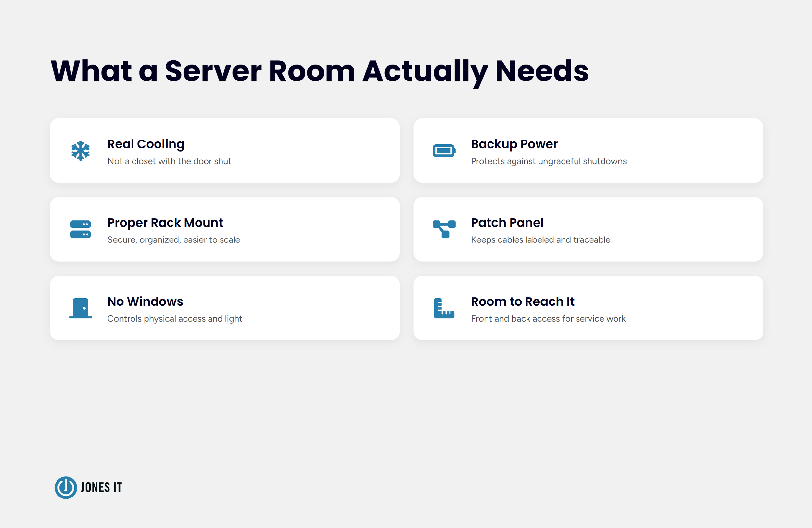Image resolution: width=812 pixels, height=528 pixels.
Task: Click the 'JONES IT' wordmark text
Action: tap(101, 487)
